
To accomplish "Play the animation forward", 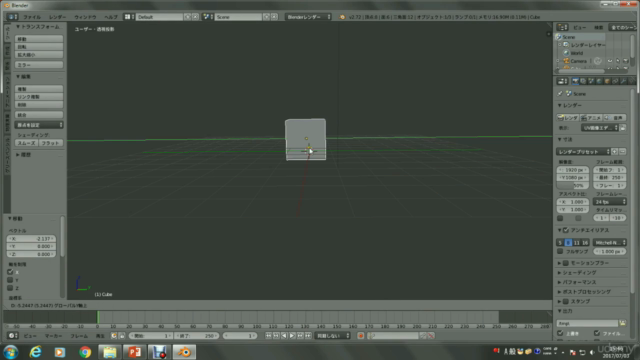I will 292,336.
